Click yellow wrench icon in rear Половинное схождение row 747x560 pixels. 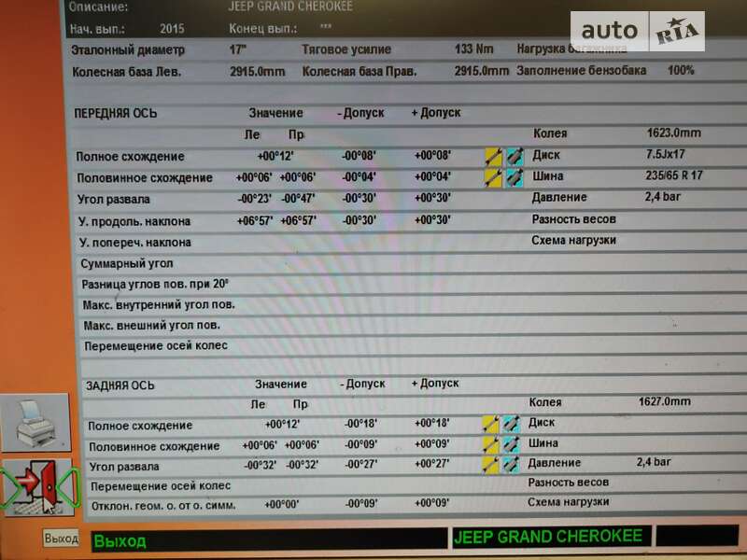(x=491, y=444)
